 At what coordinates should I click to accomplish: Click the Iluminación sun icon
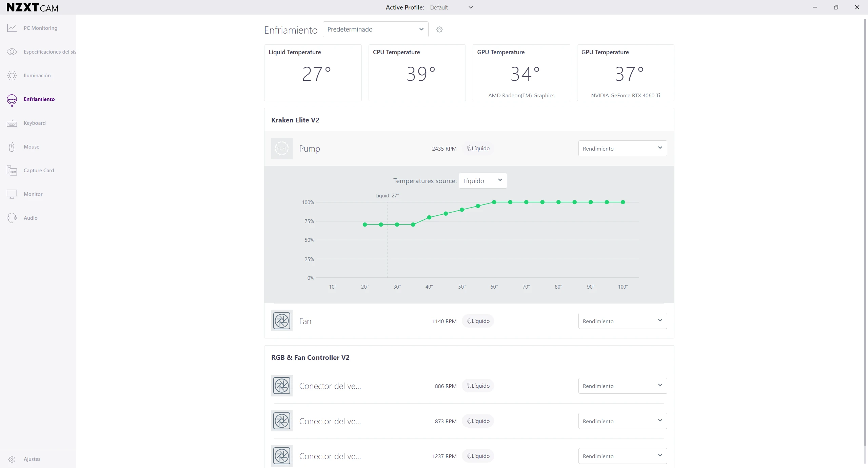click(x=12, y=76)
